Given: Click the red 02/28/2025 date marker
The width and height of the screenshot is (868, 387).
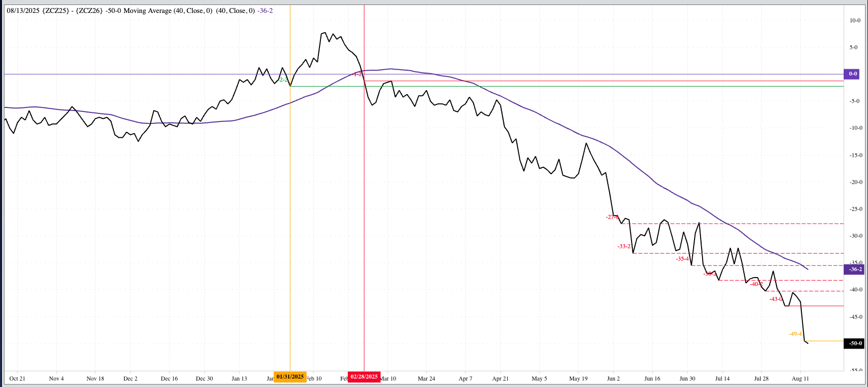Looking at the screenshot, I should click(x=364, y=377).
